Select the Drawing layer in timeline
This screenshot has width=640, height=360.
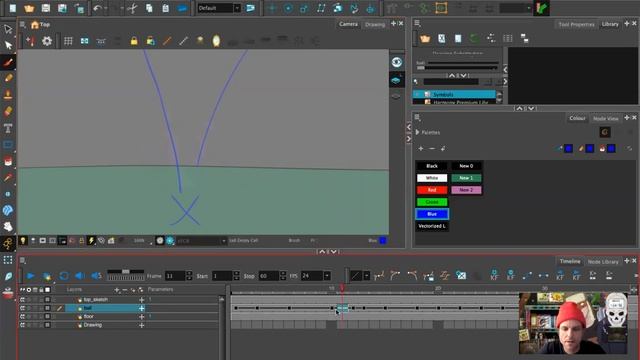93,325
